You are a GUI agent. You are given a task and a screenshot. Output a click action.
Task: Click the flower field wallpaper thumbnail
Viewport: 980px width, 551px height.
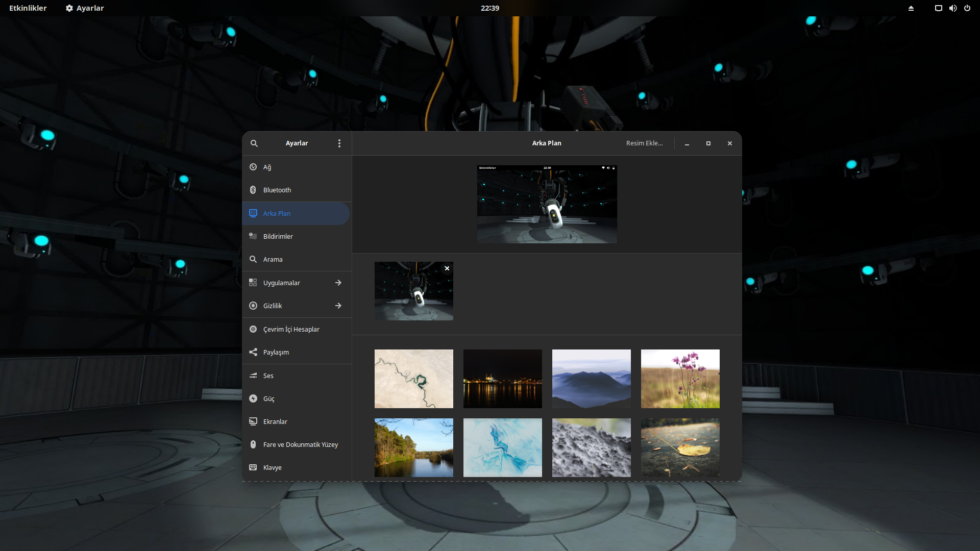pos(680,379)
